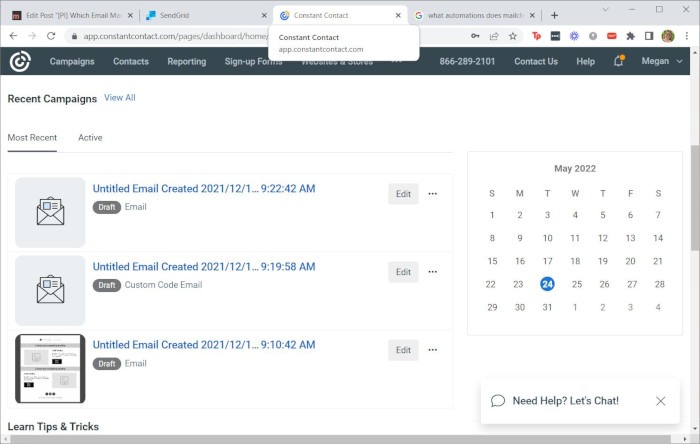The image size is (700, 444).
Task: Open more options for the 9:19:58 AM email
Action: (x=433, y=272)
